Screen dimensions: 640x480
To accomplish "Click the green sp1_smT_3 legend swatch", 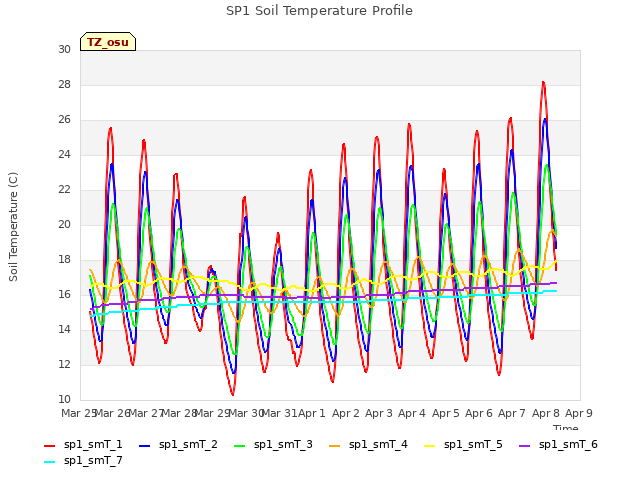I will [240, 446].
